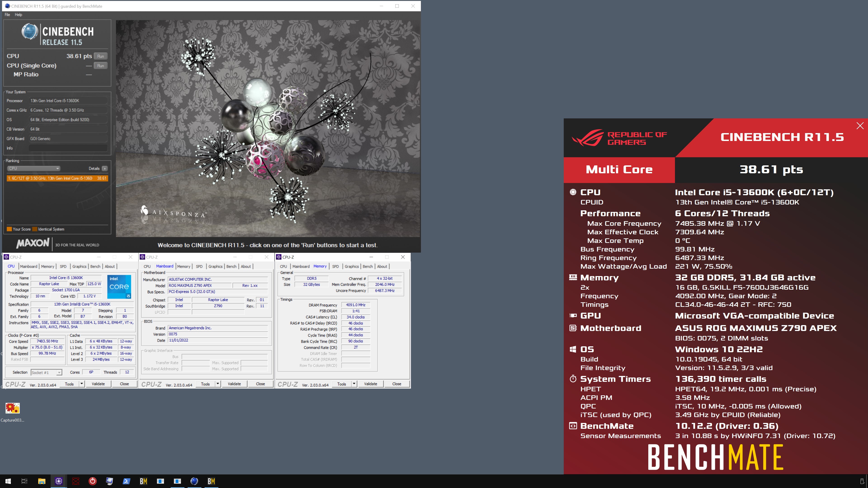The height and width of the screenshot is (488, 868).
Task: Click the CAS# Latency 34.0 clocks value
Action: [356, 317]
